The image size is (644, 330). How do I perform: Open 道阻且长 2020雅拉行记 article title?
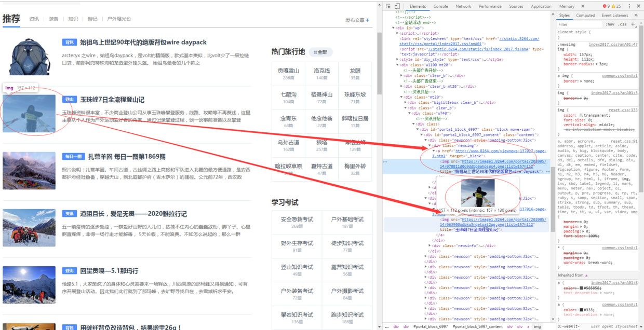[133, 214]
